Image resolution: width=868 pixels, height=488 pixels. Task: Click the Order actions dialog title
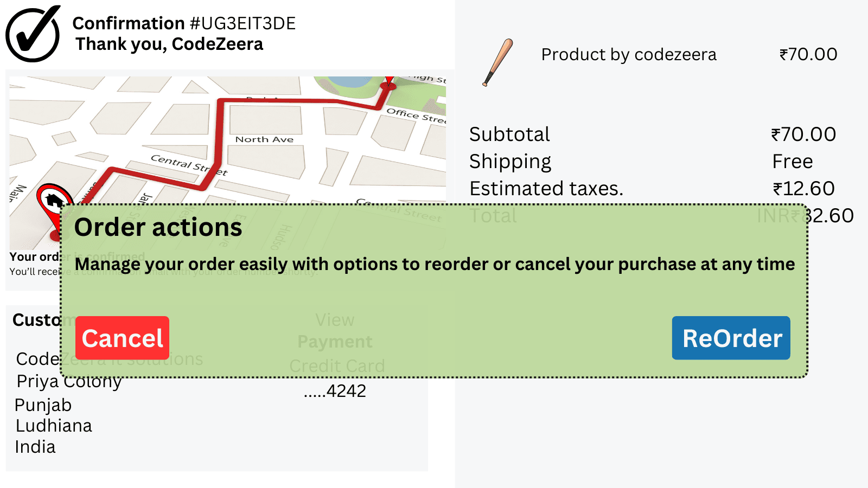point(159,228)
